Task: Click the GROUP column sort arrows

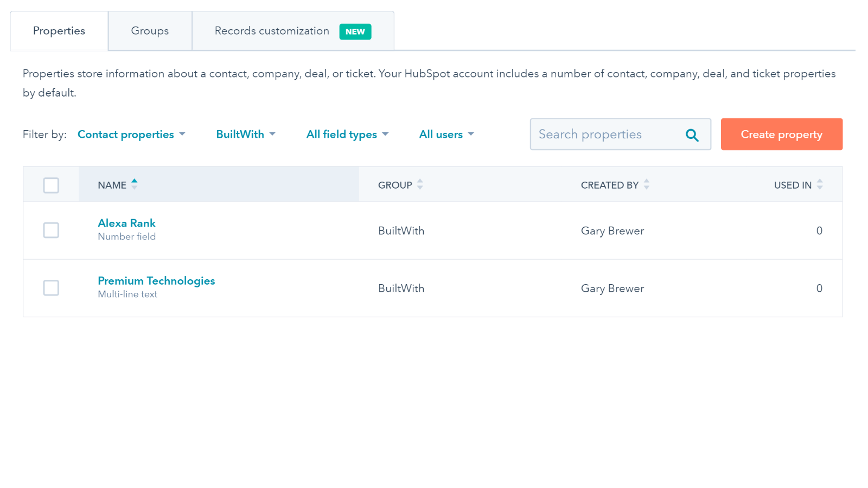Action: tap(420, 184)
